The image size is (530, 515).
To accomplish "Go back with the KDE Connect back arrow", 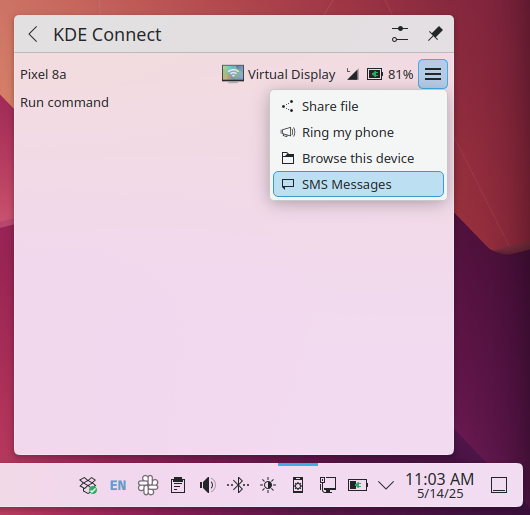I will [33, 34].
